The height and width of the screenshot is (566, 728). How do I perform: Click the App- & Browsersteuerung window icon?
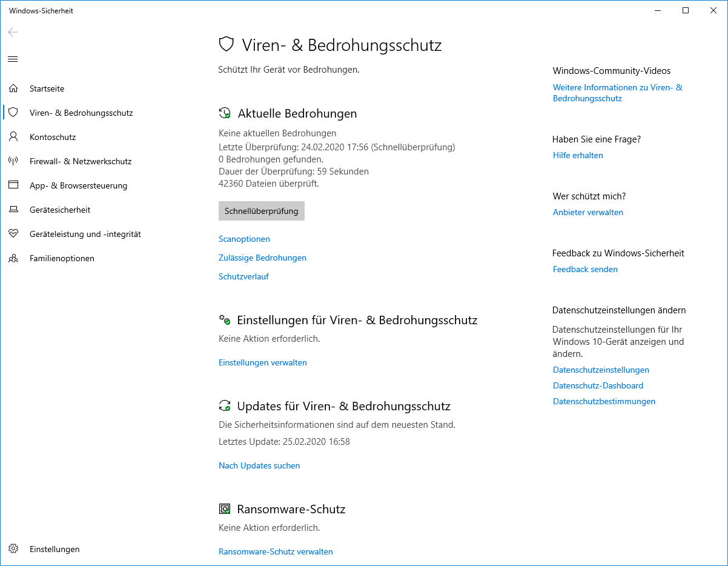13,185
